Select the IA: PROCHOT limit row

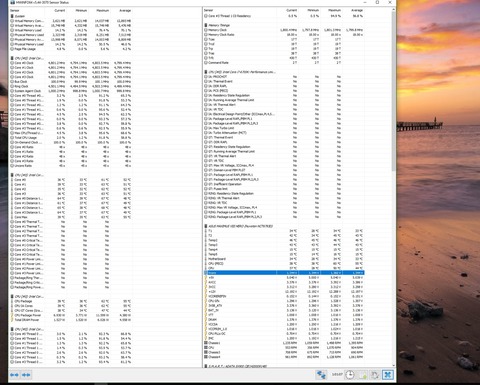click(284, 76)
